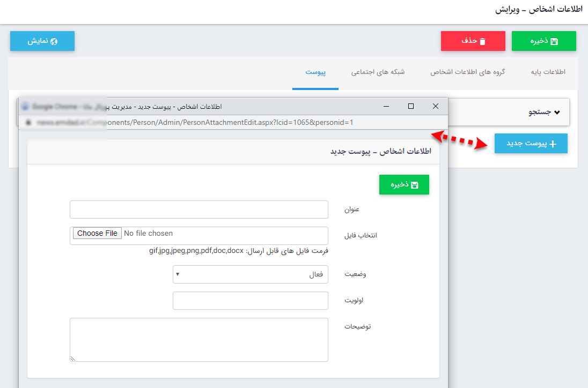
Task: Click the site security icon in the address bar
Action: click(x=27, y=123)
